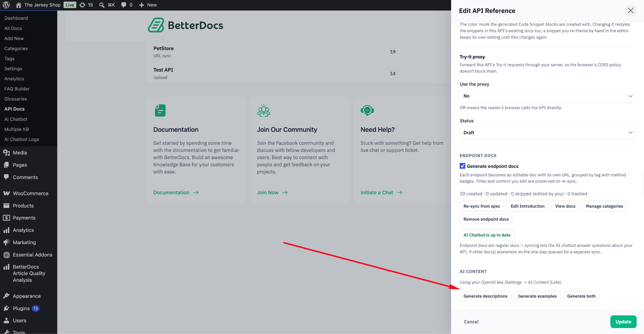This screenshot has height=334, width=644.
Task: Click Edit Introduction button
Action: (x=528, y=206)
